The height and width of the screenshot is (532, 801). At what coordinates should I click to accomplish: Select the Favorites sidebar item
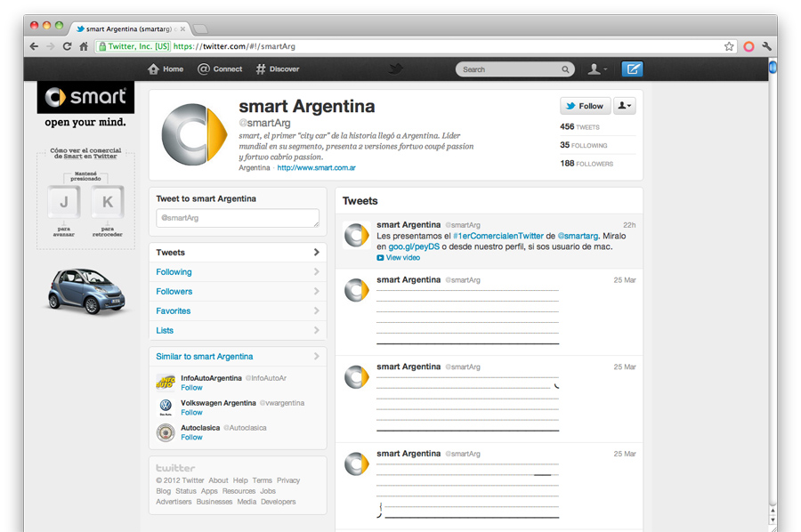coord(238,311)
